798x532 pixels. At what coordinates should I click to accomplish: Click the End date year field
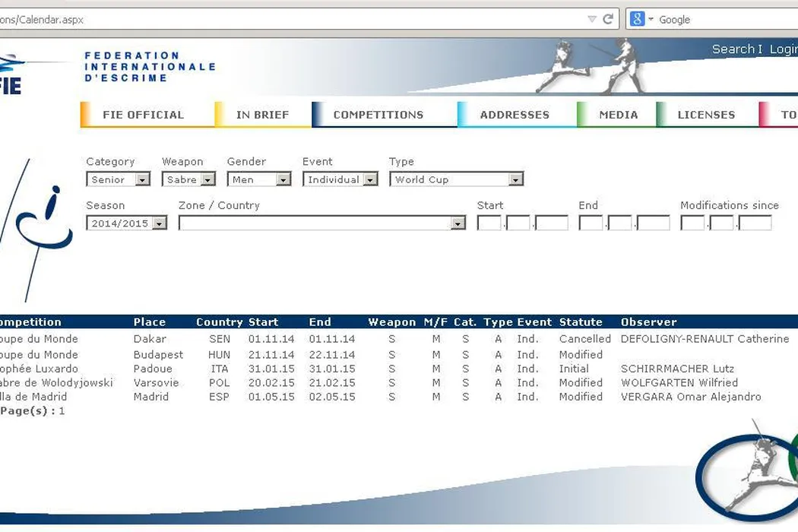point(653,223)
